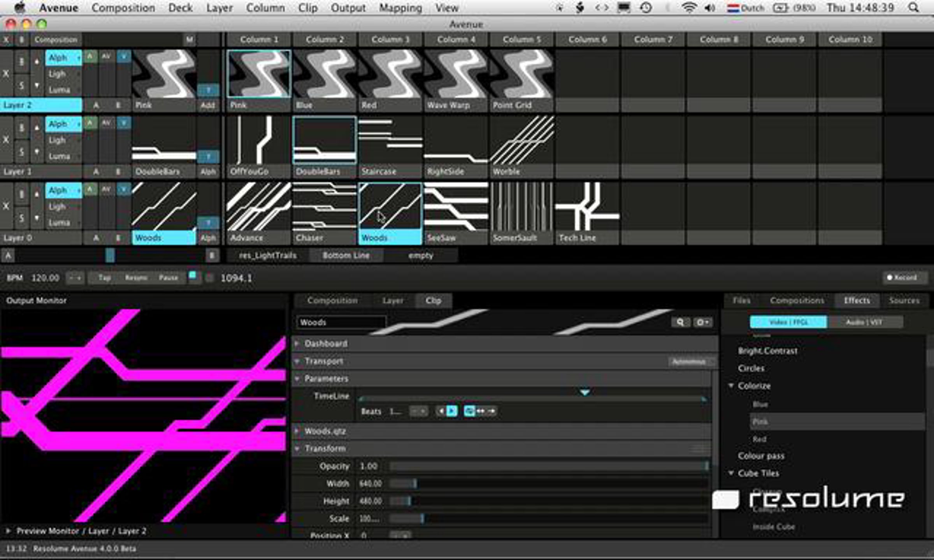Screen dimensions: 934x560
Task: Assign Layer 1 to crossfader B bus
Action: point(118,171)
